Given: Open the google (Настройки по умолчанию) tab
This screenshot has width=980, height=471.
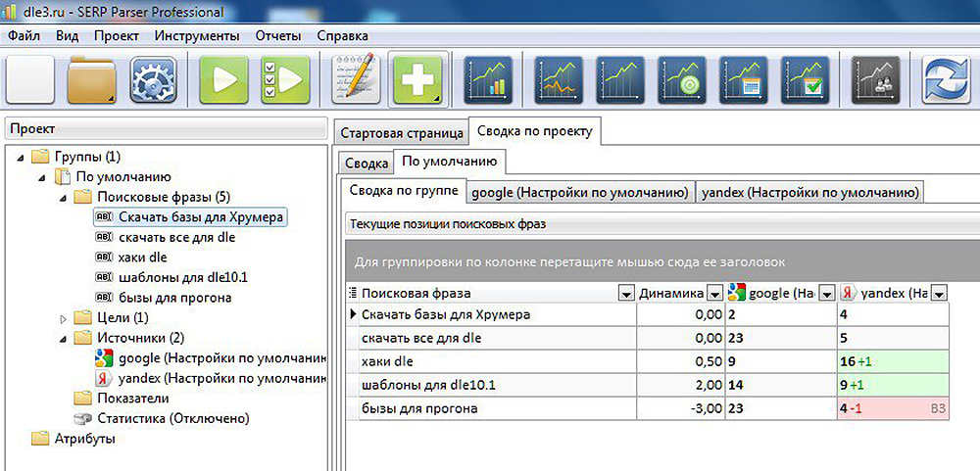Looking at the screenshot, I should tap(582, 193).
